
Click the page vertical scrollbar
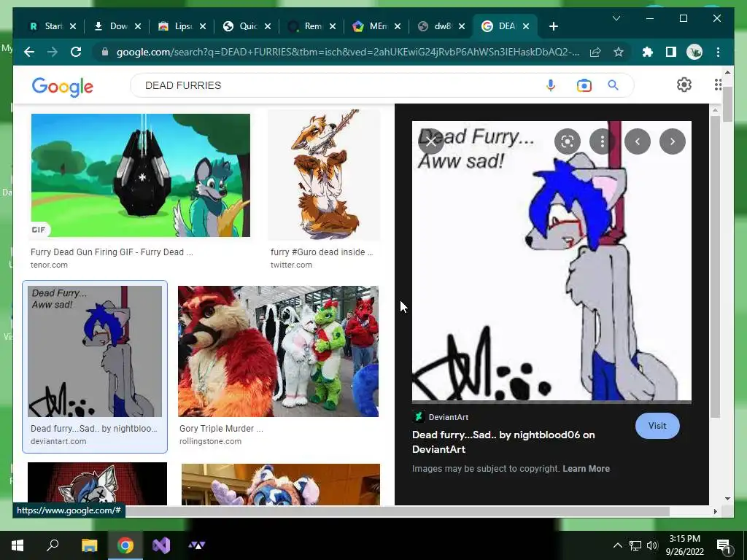click(x=727, y=105)
